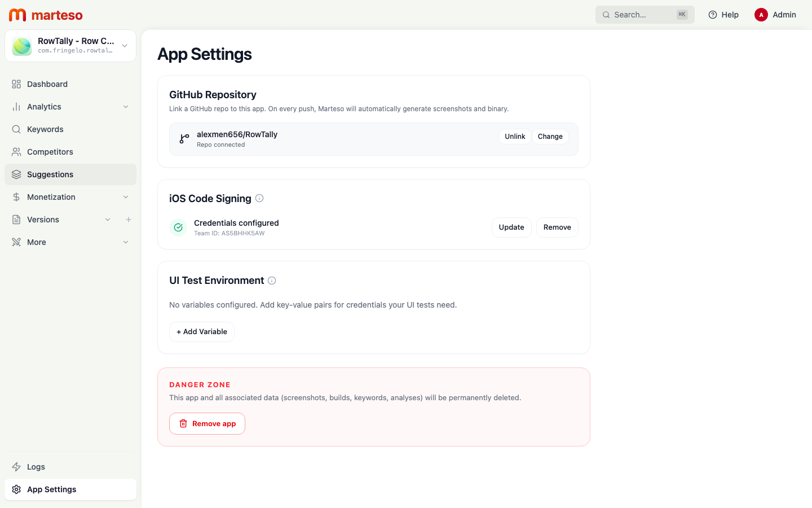Click the UI Test Environment info icon

[x=272, y=281]
